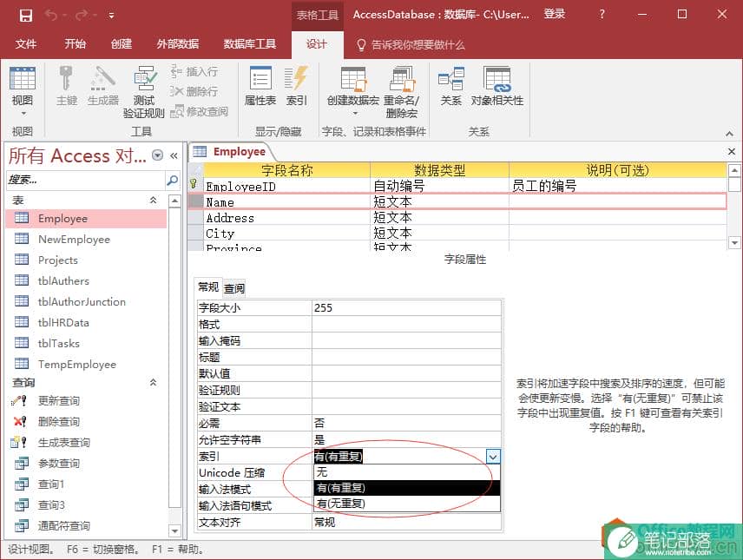Click the Help question mark icon
The height and width of the screenshot is (560, 743).
point(602,14)
